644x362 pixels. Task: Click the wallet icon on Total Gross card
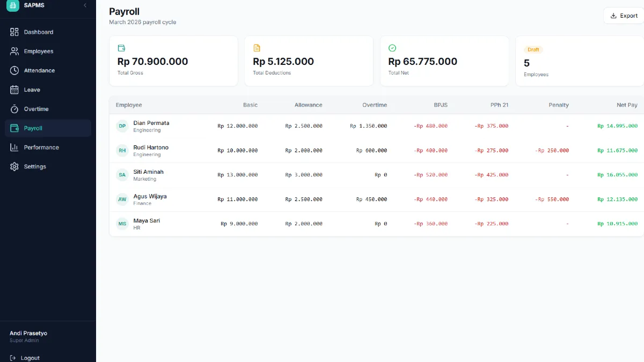click(x=121, y=48)
